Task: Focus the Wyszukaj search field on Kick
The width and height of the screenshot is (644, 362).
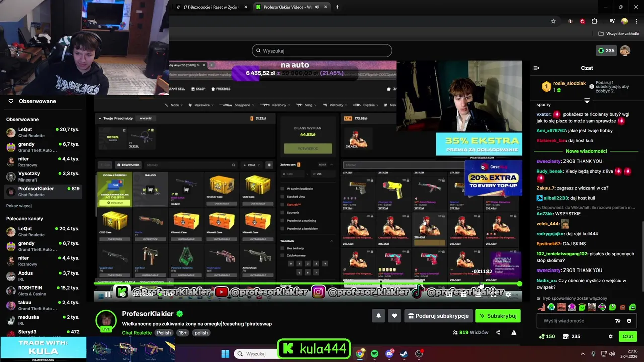Action: coord(322,51)
